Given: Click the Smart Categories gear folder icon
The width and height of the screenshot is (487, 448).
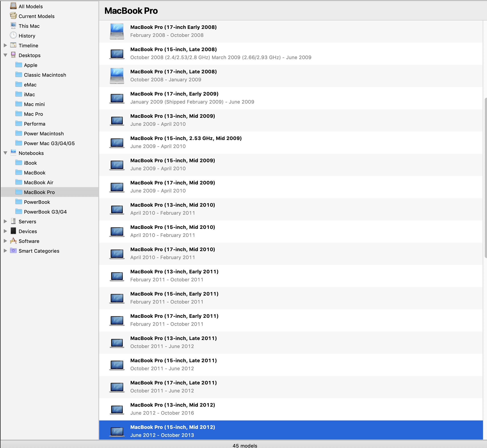Looking at the screenshot, I should click(13, 250).
